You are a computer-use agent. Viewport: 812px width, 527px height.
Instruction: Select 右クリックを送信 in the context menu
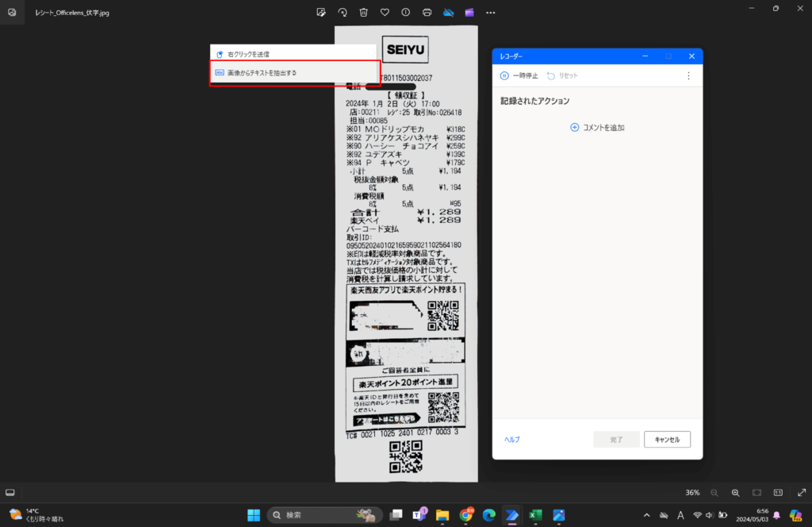click(293, 54)
